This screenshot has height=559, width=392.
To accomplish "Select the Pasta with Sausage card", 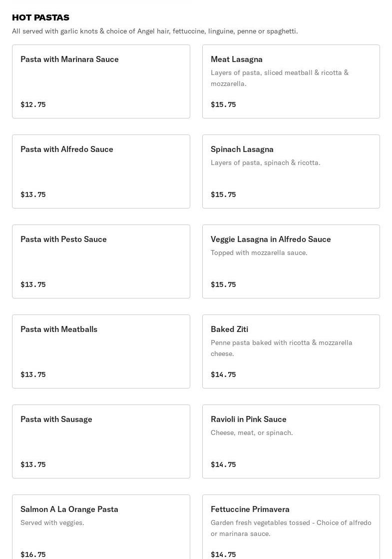I will tap(101, 441).
